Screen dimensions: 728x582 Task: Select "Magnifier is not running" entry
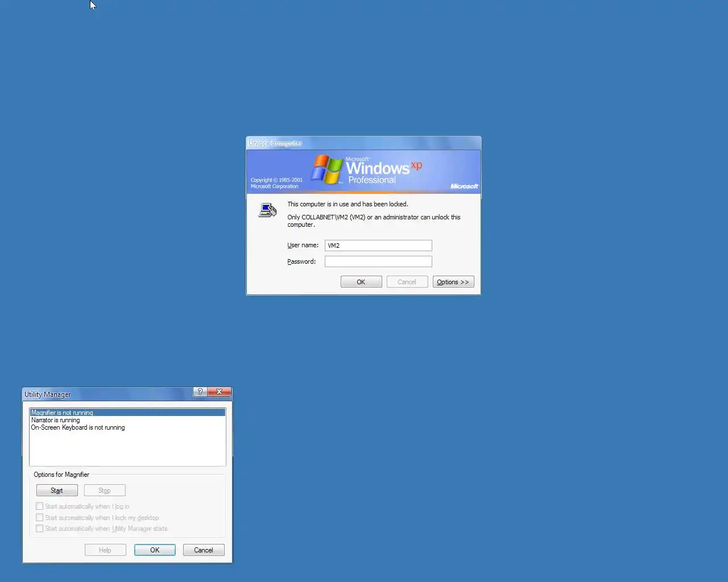[x=127, y=413]
